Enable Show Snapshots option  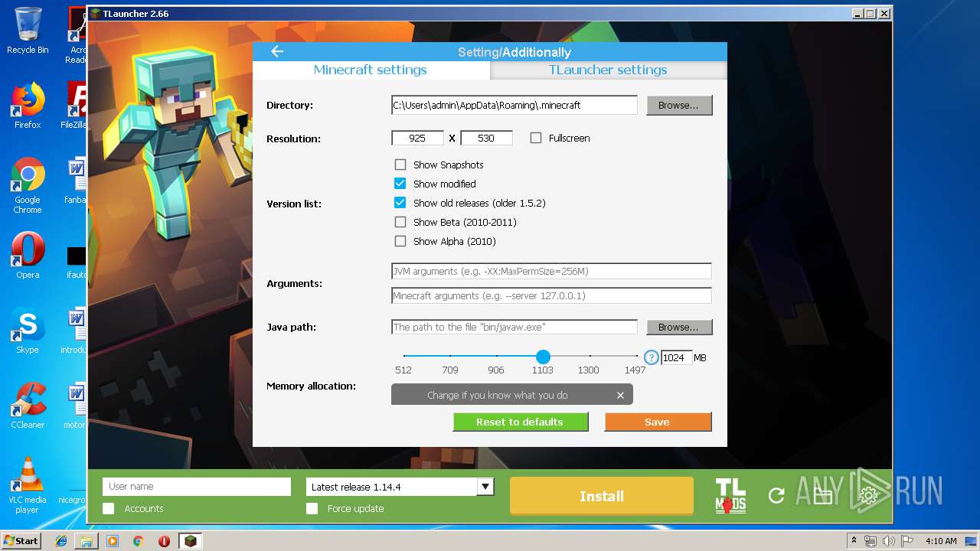[x=400, y=165]
